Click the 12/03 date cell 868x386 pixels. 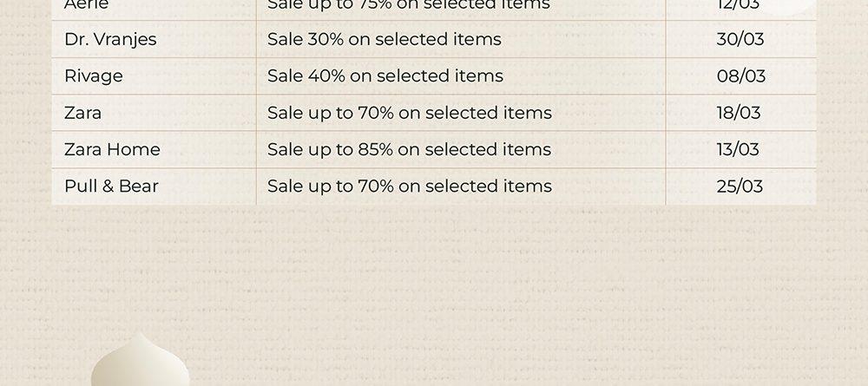(738, 5)
